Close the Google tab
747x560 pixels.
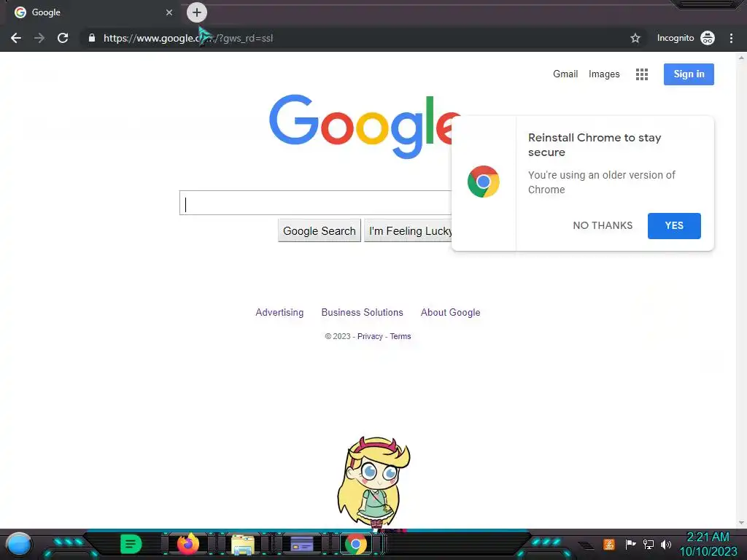click(x=169, y=12)
